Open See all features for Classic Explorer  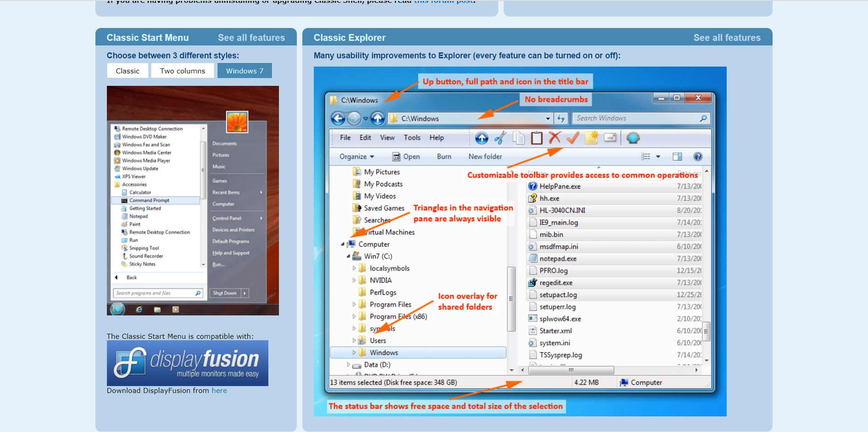pyautogui.click(x=727, y=38)
